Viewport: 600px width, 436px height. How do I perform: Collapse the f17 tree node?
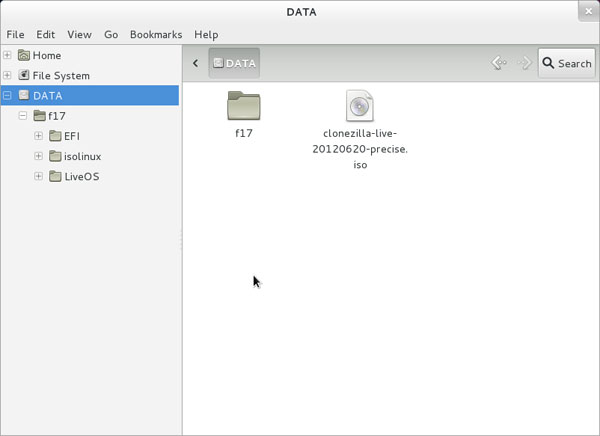[24, 116]
